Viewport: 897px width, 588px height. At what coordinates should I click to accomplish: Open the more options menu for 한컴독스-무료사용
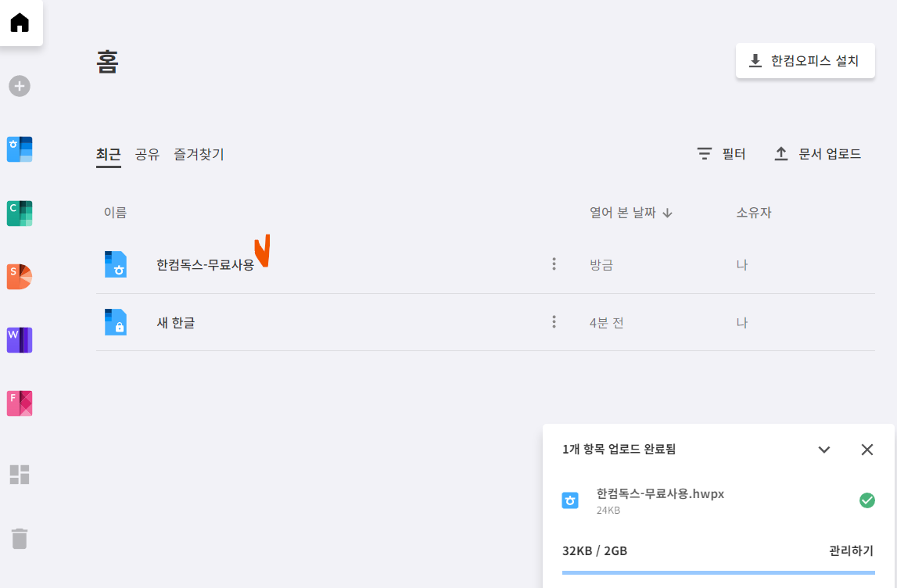point(553,264)
